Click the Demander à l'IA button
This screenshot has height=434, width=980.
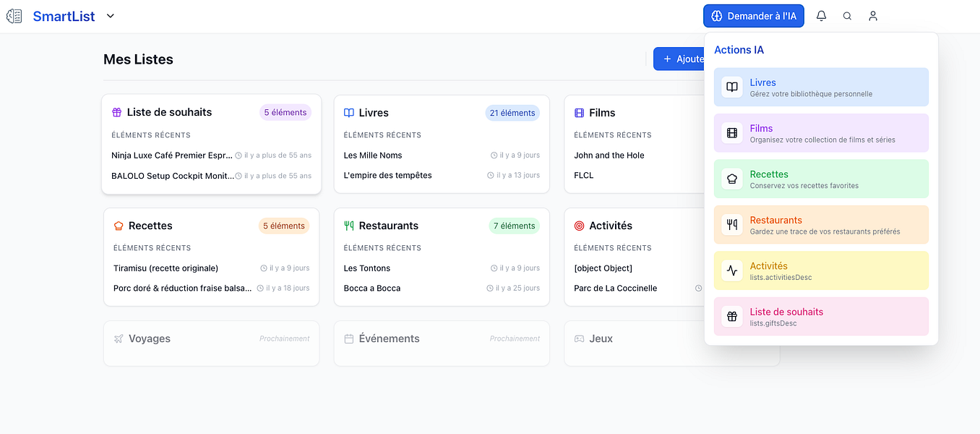[753, 15]
